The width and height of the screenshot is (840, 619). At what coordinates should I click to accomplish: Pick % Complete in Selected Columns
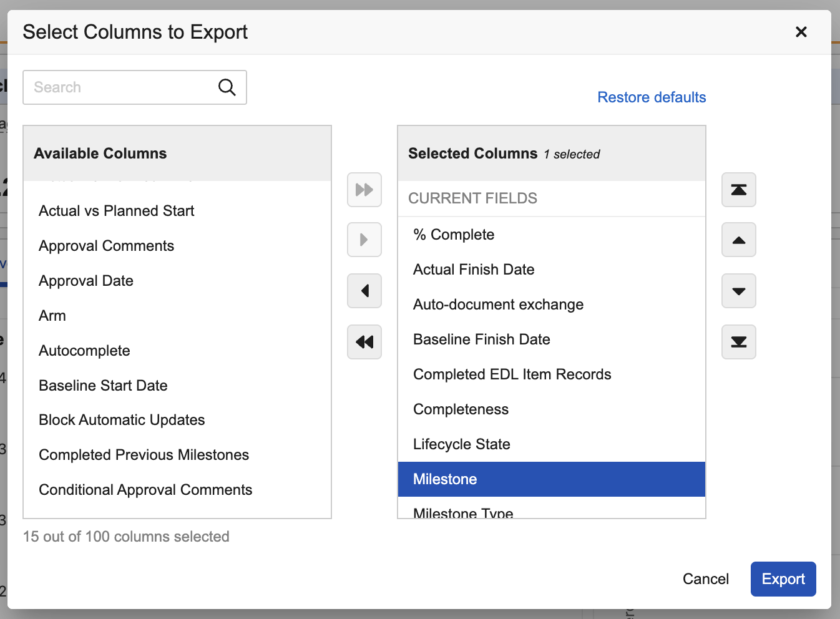click(x=454, y=235)
